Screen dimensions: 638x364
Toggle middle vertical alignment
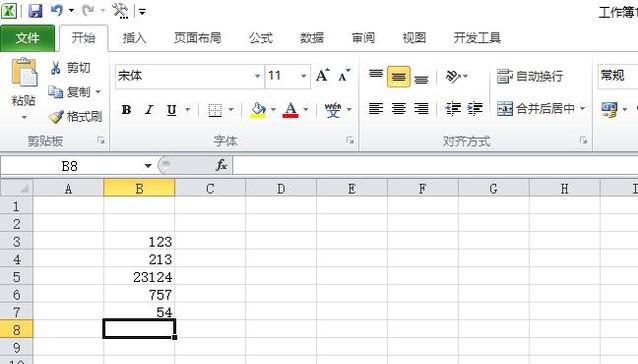pos(398,76)
